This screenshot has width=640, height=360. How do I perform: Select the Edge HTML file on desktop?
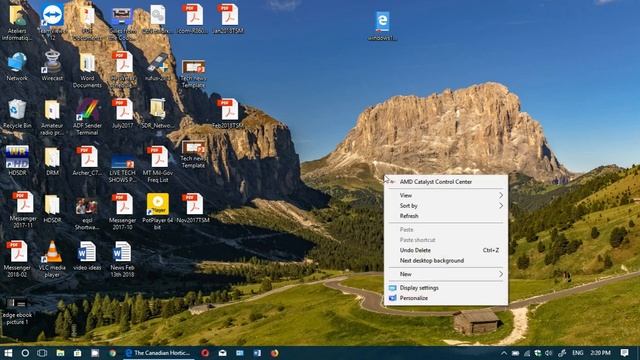382,26
